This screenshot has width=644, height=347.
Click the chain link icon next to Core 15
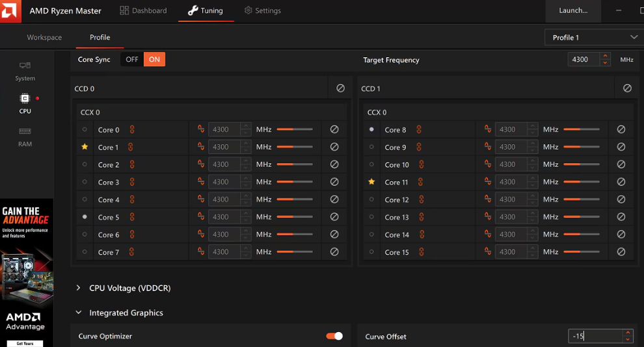pyautogui.click(x=422, y=252)
